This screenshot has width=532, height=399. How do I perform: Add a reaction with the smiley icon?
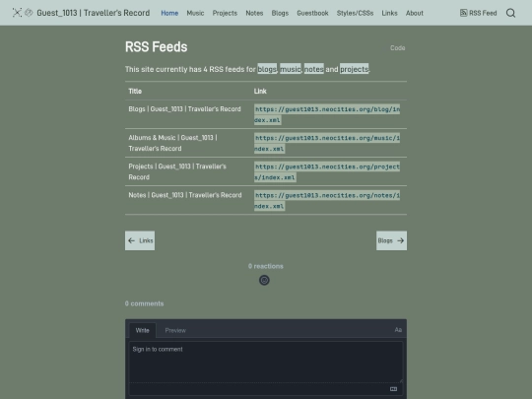pos(264,280)
